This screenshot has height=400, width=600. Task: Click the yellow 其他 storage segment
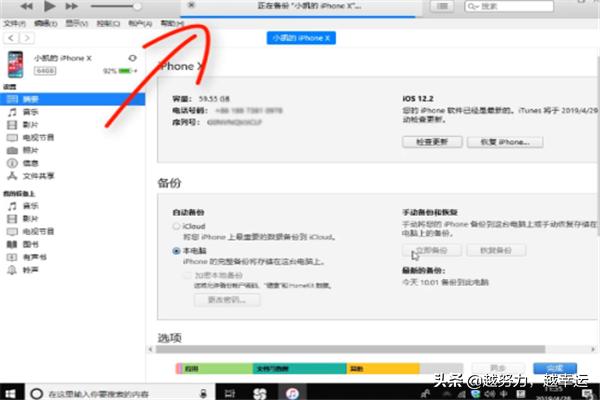(x=383, y=369)
